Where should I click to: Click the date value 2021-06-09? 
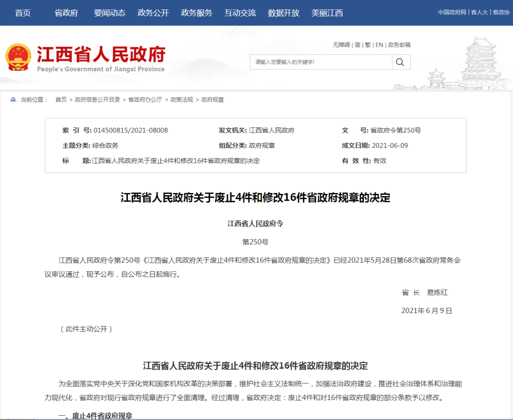tap(390, 146)
